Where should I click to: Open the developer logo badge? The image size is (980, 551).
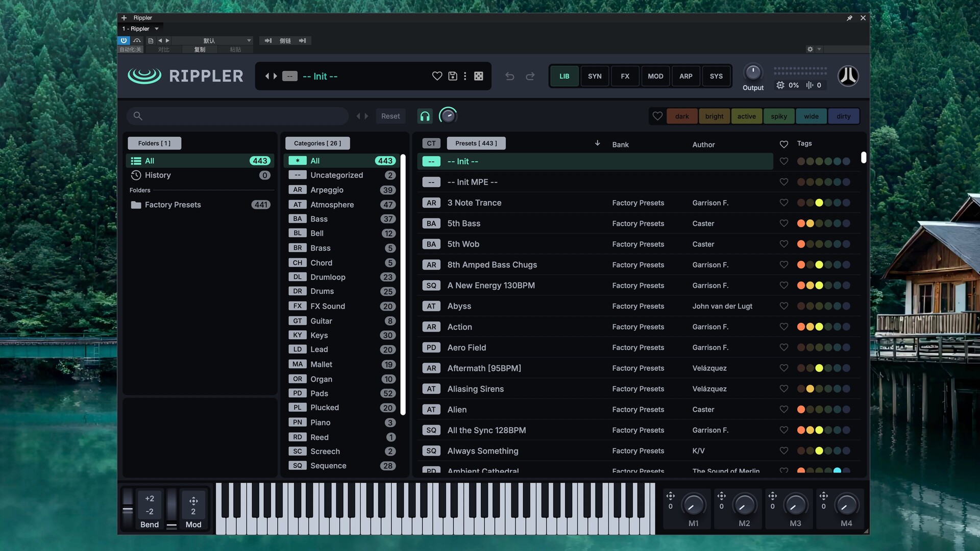(848, 76)
